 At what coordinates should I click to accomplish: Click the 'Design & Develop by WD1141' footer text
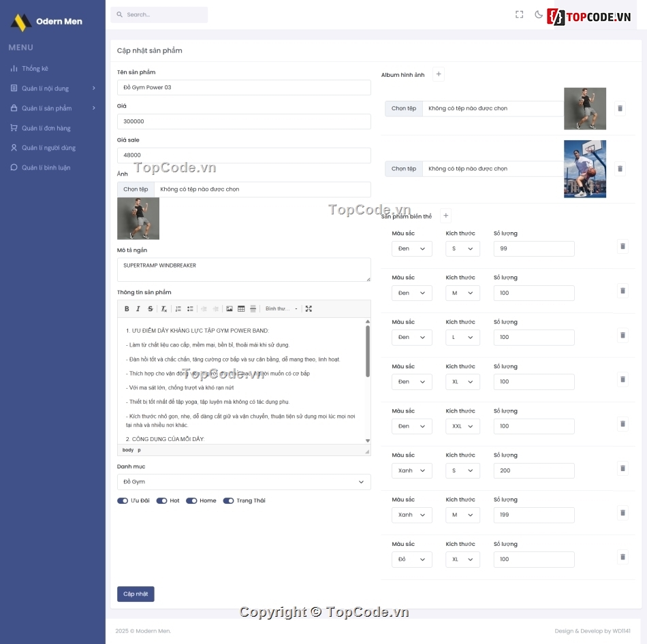coord(592,631)
